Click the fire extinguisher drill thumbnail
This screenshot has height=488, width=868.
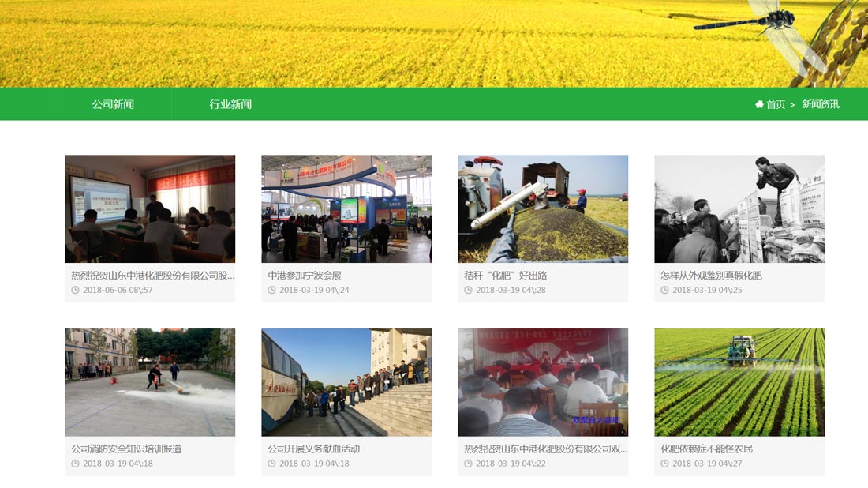(150, 382)
